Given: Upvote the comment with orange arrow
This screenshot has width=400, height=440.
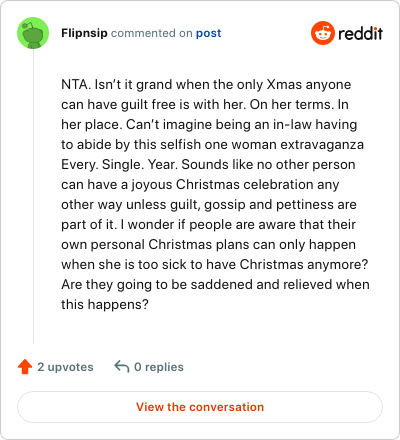Looking at the screenshot, I should [25, 367].
